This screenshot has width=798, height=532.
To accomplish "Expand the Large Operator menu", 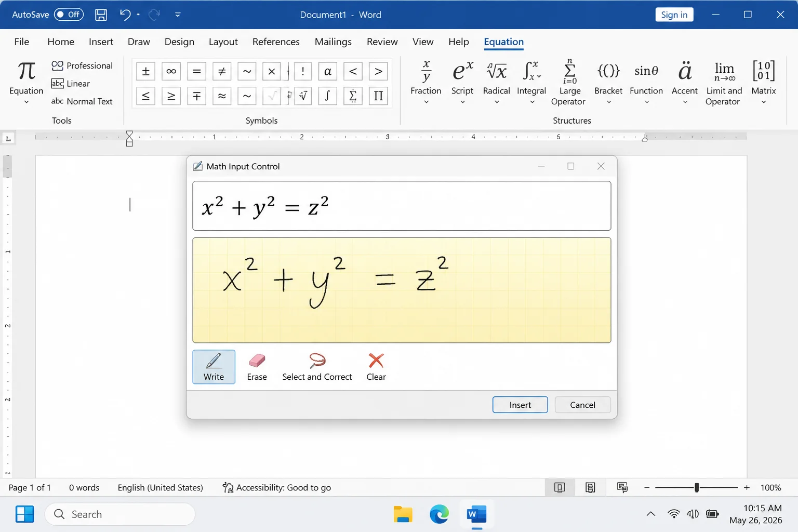I will tap(569, 82).
